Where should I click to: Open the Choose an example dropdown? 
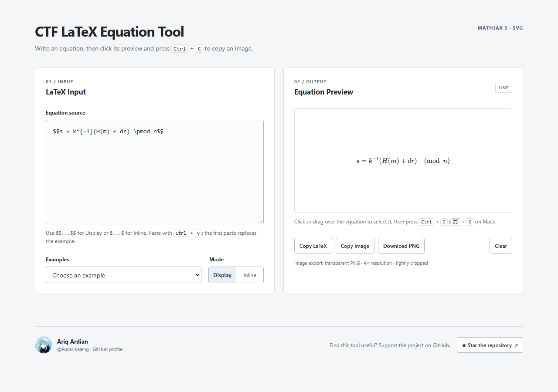[x=123, y=275]
